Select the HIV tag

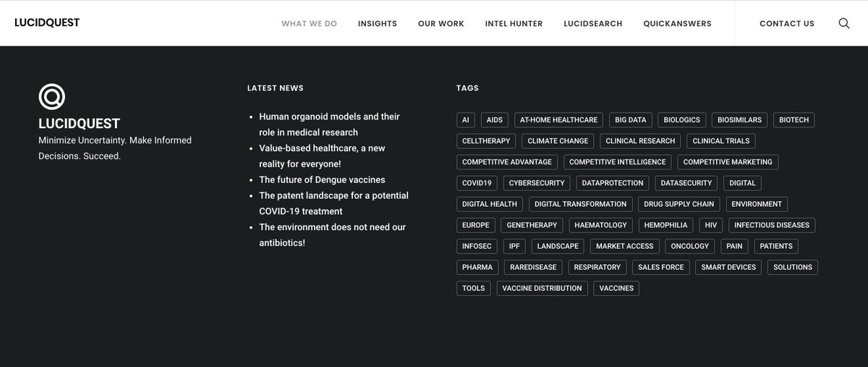point(712,225)
